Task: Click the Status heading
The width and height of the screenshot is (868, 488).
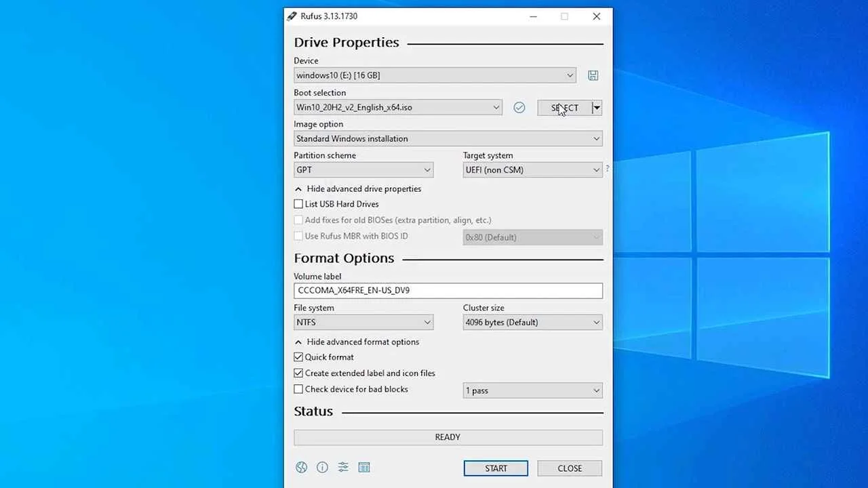Action: pyautogui.click(x=313, y=411)
